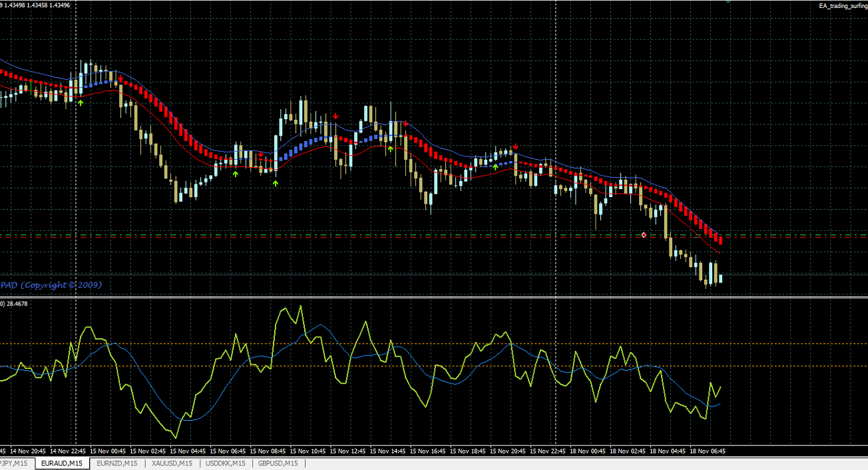Viewport: 868px width, 470px height.
Task: Click the active EURAUD,M15 tab
Action: tap(61, 463)
